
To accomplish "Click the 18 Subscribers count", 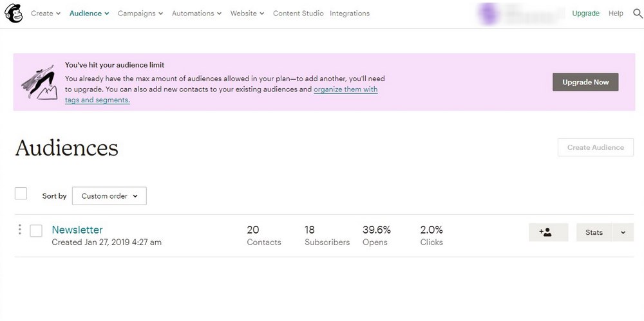I will (x=327, y=235).
